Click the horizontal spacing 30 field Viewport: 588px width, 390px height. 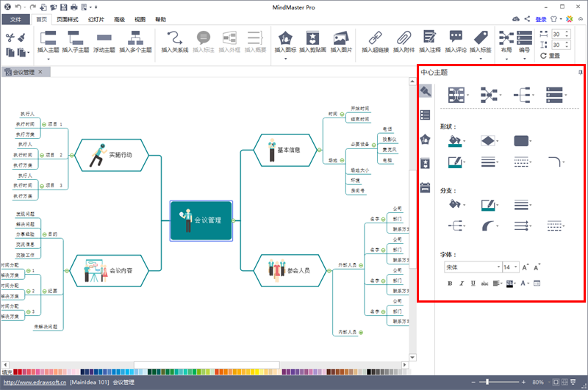pos(562,34)
